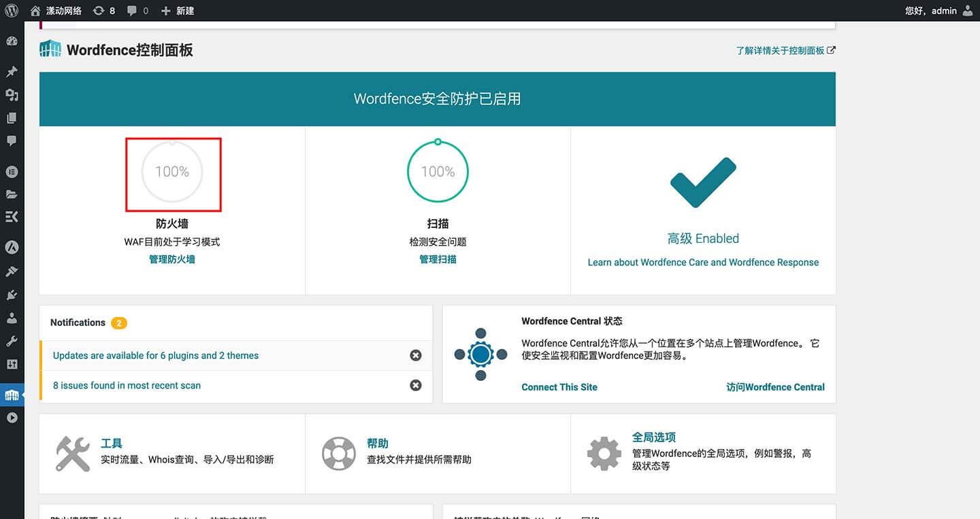Open Dashboard in the sidebar
This screenshot has height=519, width=980.
(12, 41)
